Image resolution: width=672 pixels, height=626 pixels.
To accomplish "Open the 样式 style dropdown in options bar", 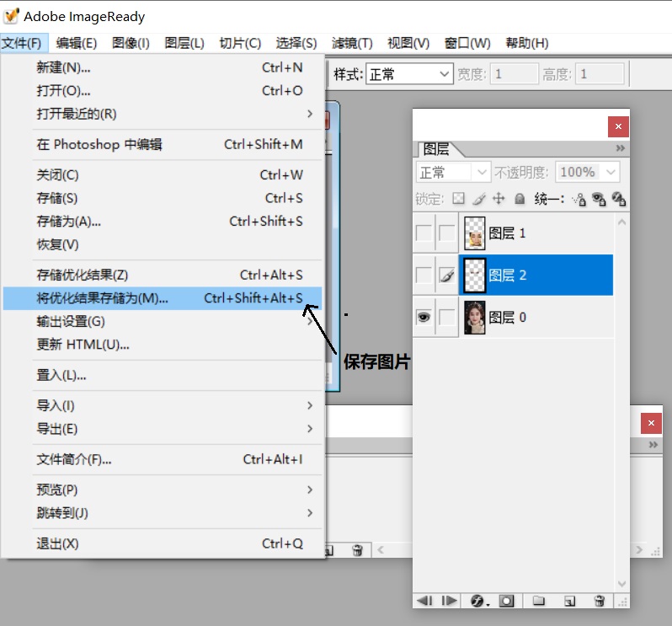I will coord(409,74).
